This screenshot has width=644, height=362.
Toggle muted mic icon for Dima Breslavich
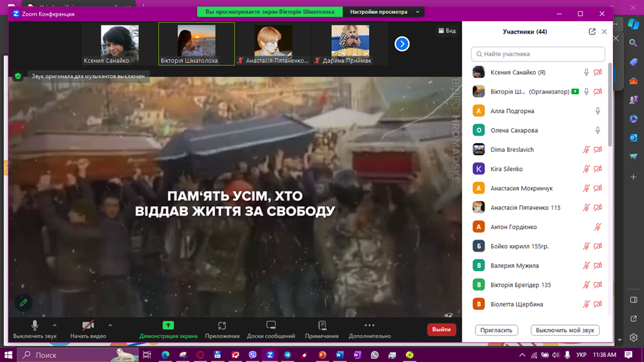click(x=586, y=149)
